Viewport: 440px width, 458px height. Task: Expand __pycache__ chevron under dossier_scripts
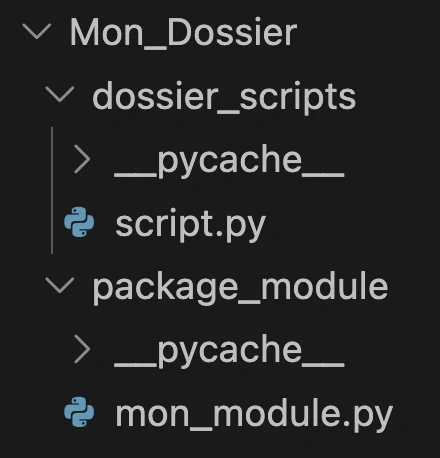(82, 159)
